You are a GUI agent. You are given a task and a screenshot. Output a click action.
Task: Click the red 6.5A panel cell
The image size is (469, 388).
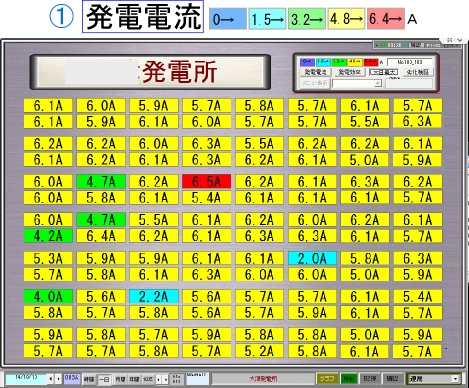tap(206, 182)
